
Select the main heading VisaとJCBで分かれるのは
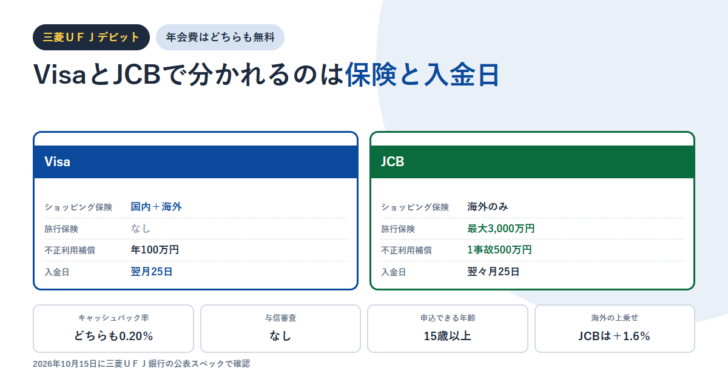(x=188, y=75)
